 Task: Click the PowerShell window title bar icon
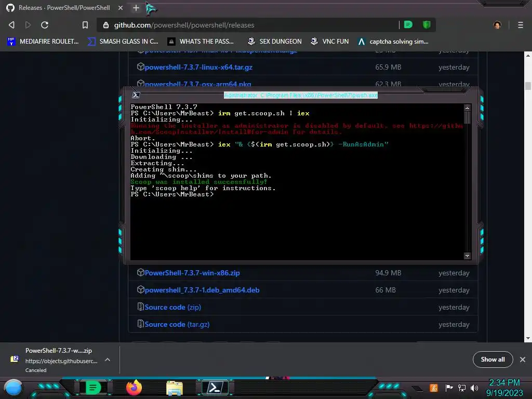pyautogui.click(x=136, y=95)
